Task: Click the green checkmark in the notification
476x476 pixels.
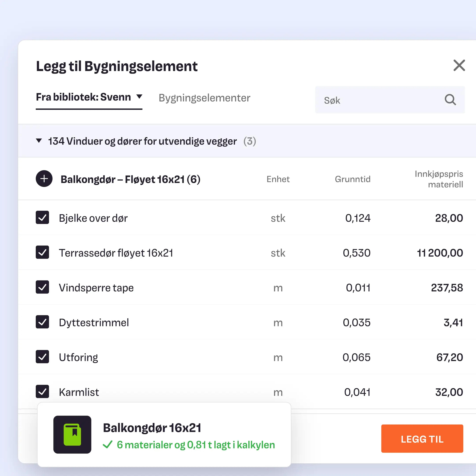Action: click(108, 445)
